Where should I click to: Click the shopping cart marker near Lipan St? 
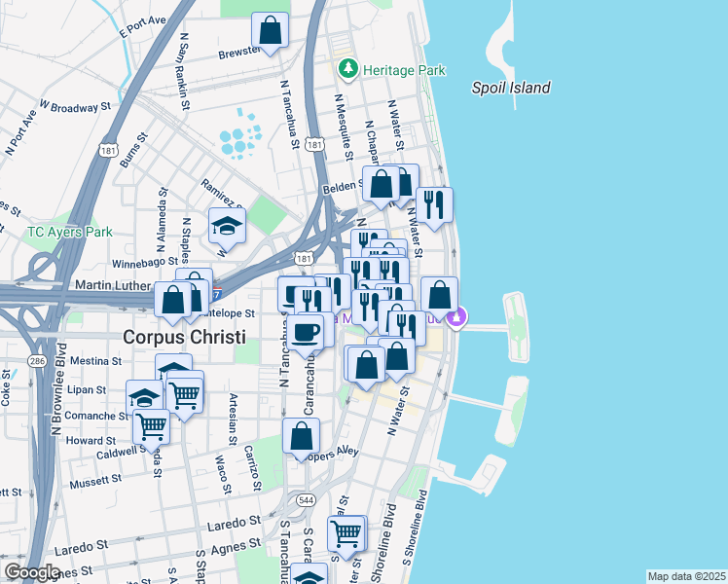184,397
